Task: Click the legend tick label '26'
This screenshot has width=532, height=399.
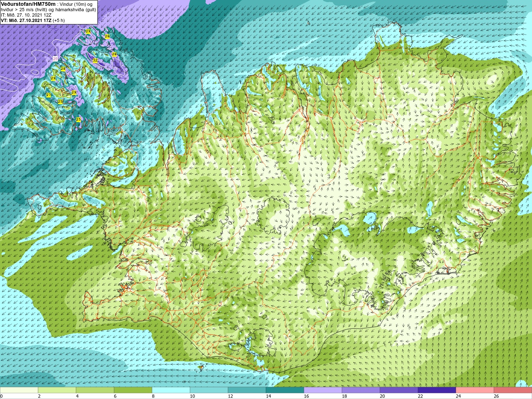Action: click(496, 396)
